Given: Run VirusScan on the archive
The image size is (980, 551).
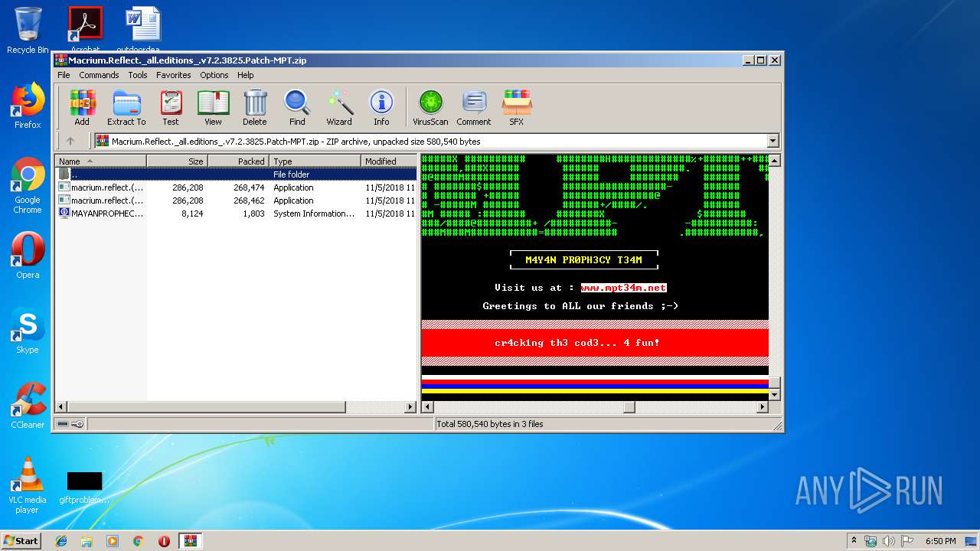Looking at the screenshot, I should [430, 108].
